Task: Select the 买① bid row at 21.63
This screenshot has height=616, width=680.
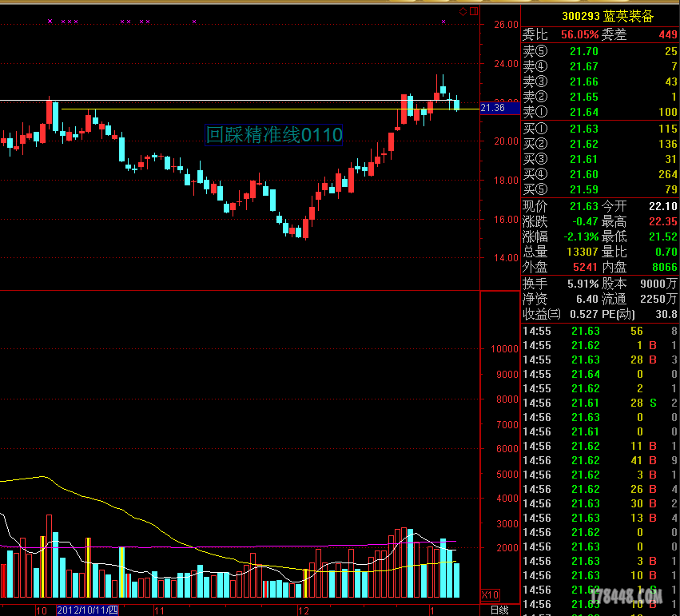Action: tap(599, 129)
